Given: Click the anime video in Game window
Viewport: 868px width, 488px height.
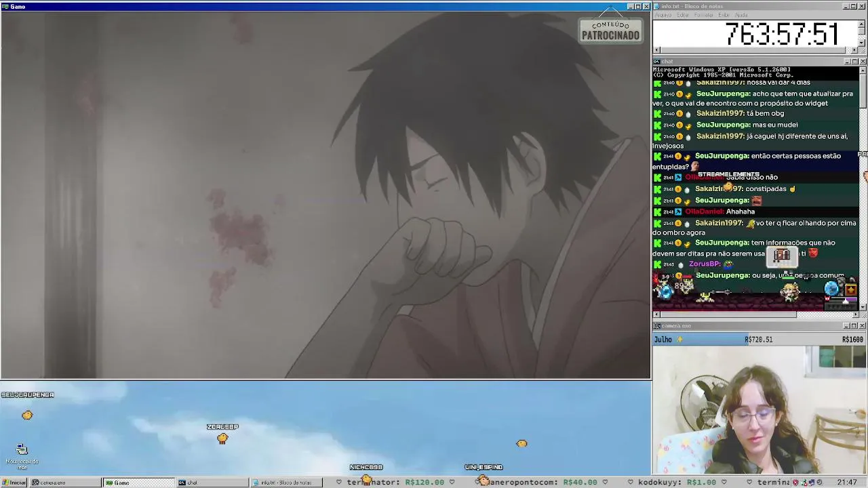Looking at the screenshot, I should pyautogui.click(x=325, y=195).
